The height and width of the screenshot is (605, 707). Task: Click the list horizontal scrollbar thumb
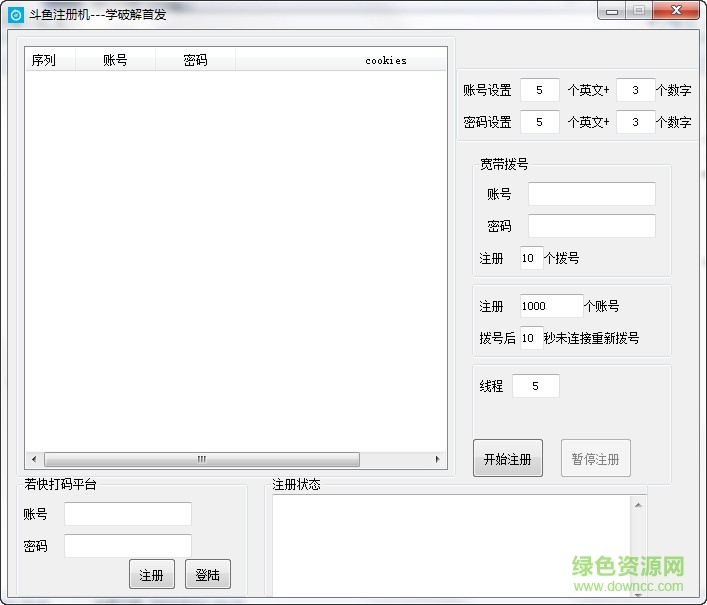[202, 459]
